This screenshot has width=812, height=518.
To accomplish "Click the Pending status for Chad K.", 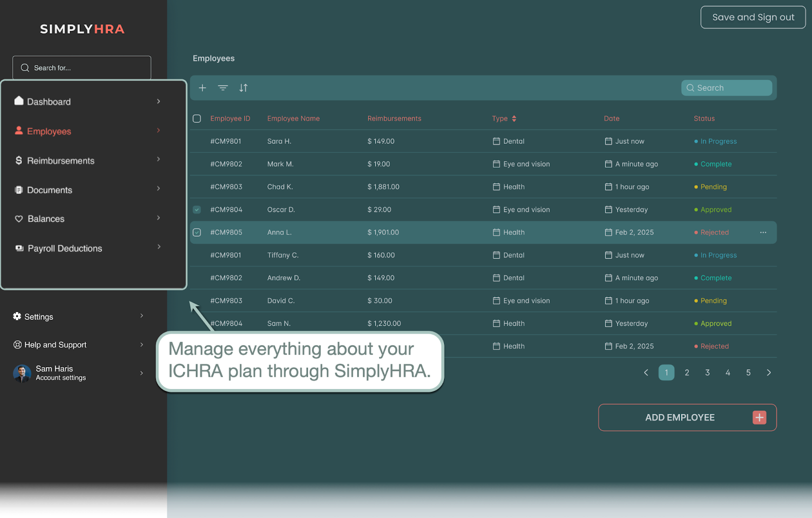I will (x=710, y=187).
